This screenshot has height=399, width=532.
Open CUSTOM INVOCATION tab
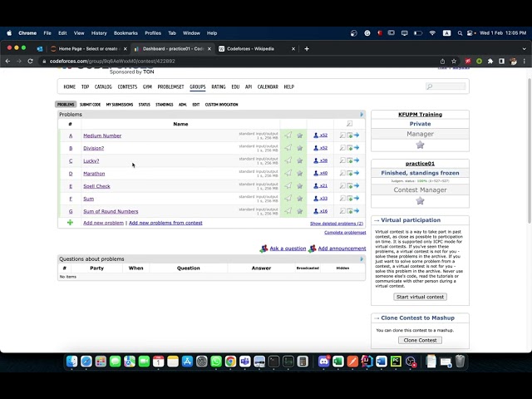tap(222, 105)
